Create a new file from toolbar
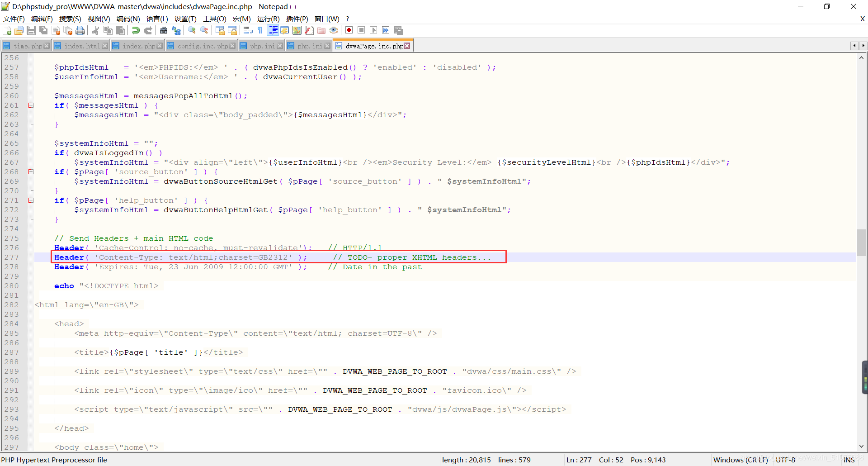868x466 pixels. 7,30
